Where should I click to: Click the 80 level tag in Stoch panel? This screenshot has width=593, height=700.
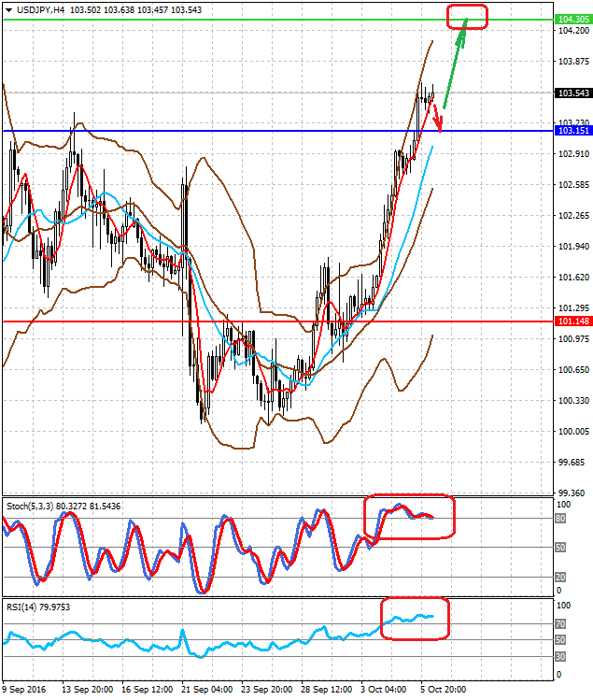pos(560,519)
